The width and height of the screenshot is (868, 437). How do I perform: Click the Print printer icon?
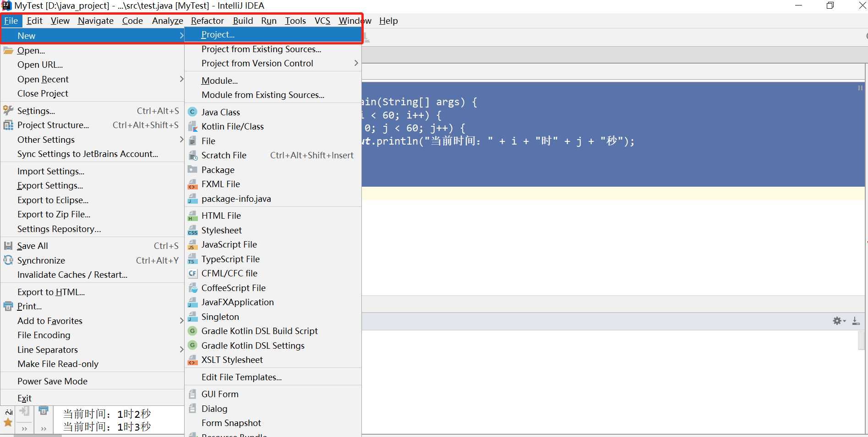[x=8, y=306]
